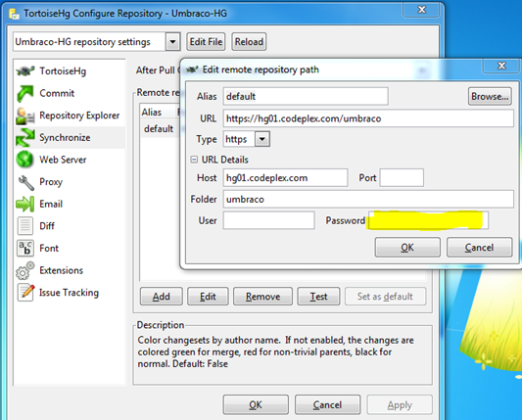
Task: Click the Issue Tracking pencil icon
Action: click(26, 293)
